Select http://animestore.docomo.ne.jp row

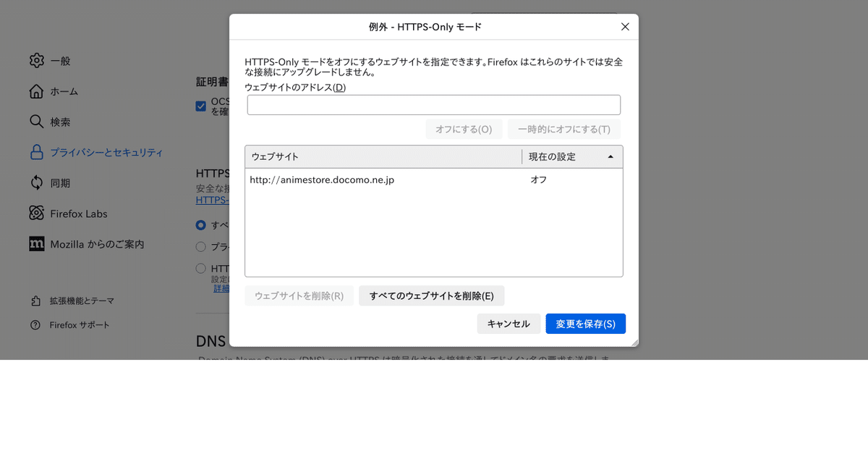[434, 180]
